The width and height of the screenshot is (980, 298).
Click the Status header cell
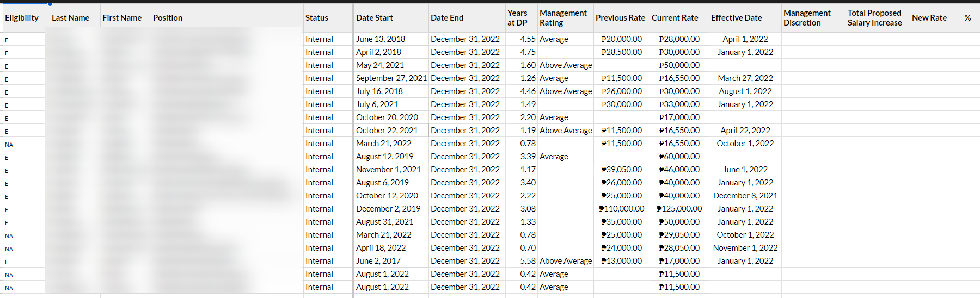(x=317, y=18)
